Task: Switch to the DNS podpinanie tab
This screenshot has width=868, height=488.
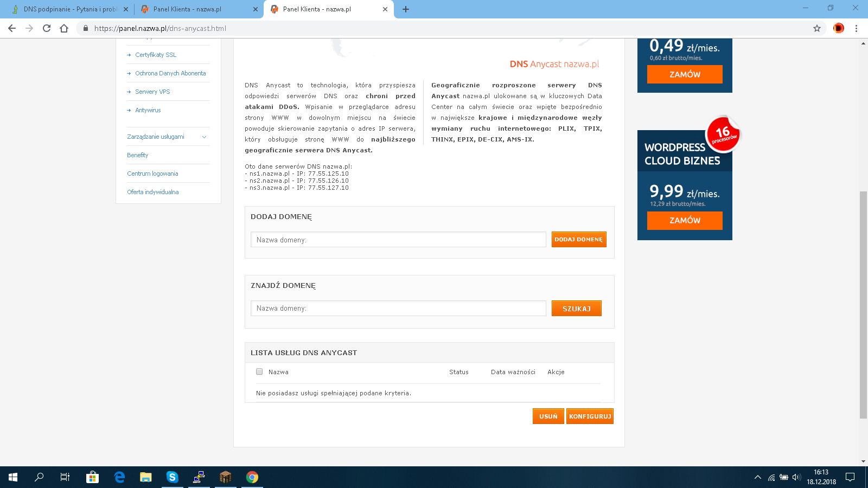Action: point(69,9)
